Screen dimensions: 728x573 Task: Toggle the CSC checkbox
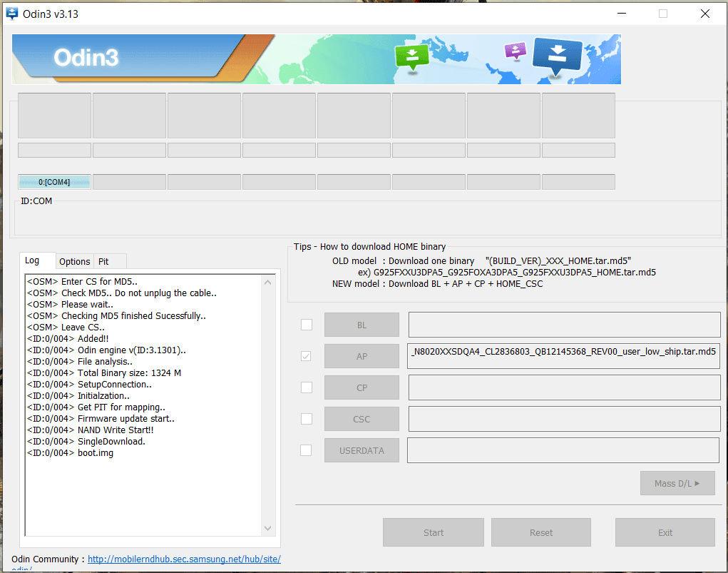[x=307, y=419]
